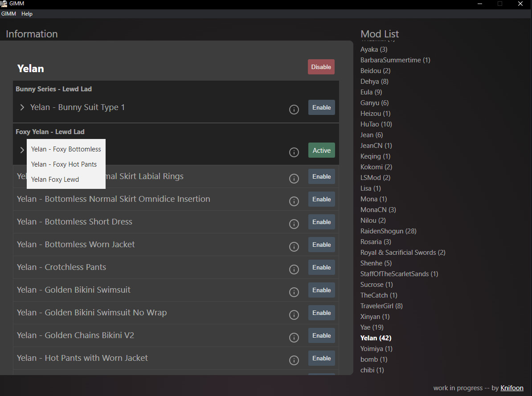View info icon for Golden Chains Bikini V2
The width and height of the screenshot is (532, 396).
[294, 338]
